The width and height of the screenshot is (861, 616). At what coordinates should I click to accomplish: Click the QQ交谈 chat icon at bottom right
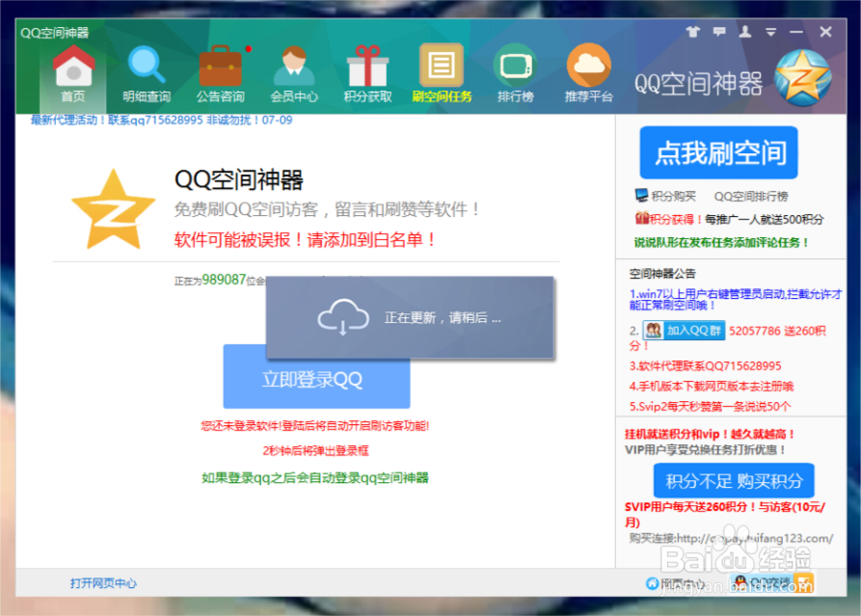tap(771, 582)
